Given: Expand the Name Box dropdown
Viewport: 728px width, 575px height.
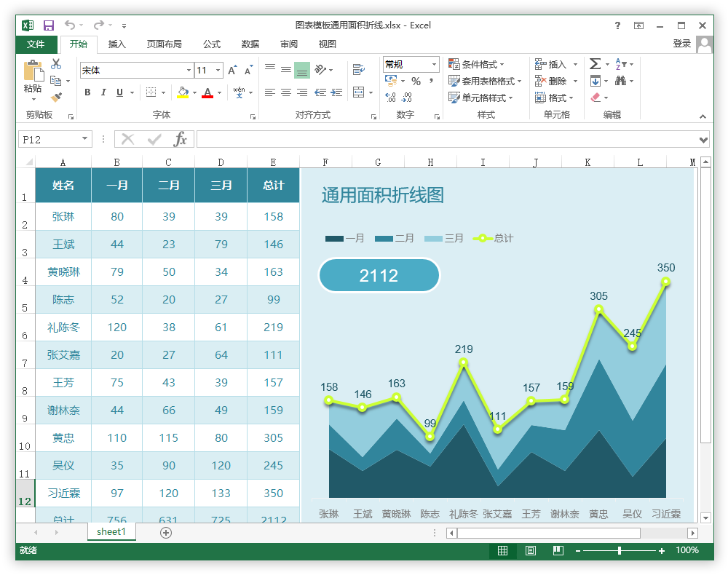Looking at the screenshot, I should click(x=84, y=139).
